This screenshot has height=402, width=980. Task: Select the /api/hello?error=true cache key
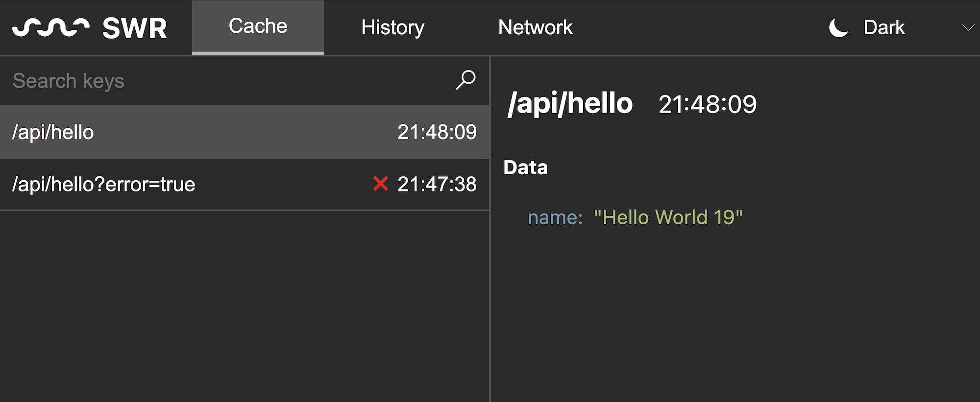pyautogui.click(x=104, y=185)
